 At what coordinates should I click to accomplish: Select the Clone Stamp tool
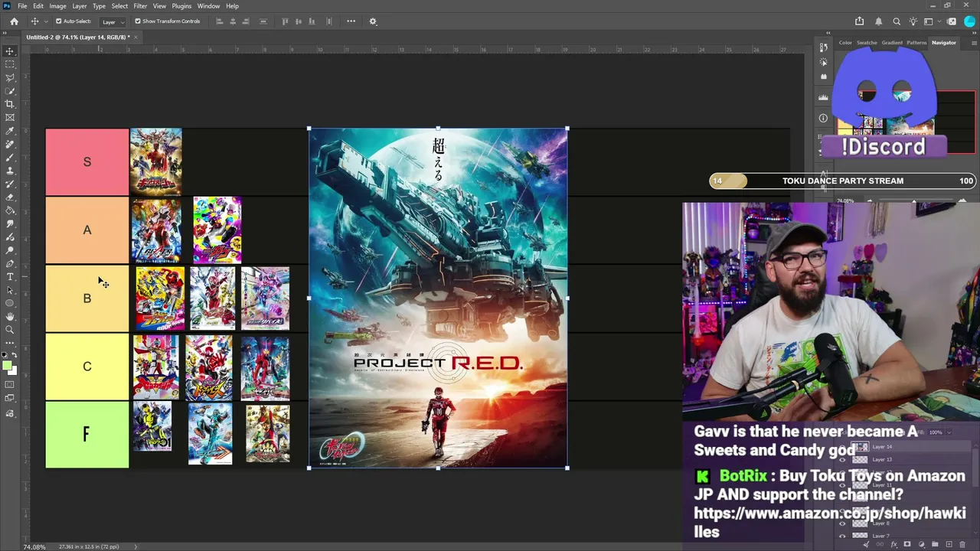(x=10, y=171)
